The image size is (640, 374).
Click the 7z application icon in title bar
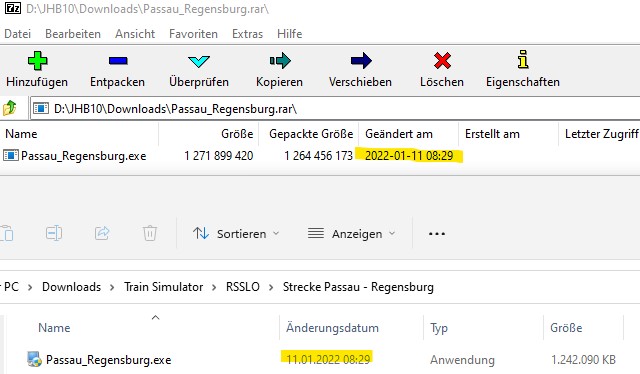click(x=13, y=8)
